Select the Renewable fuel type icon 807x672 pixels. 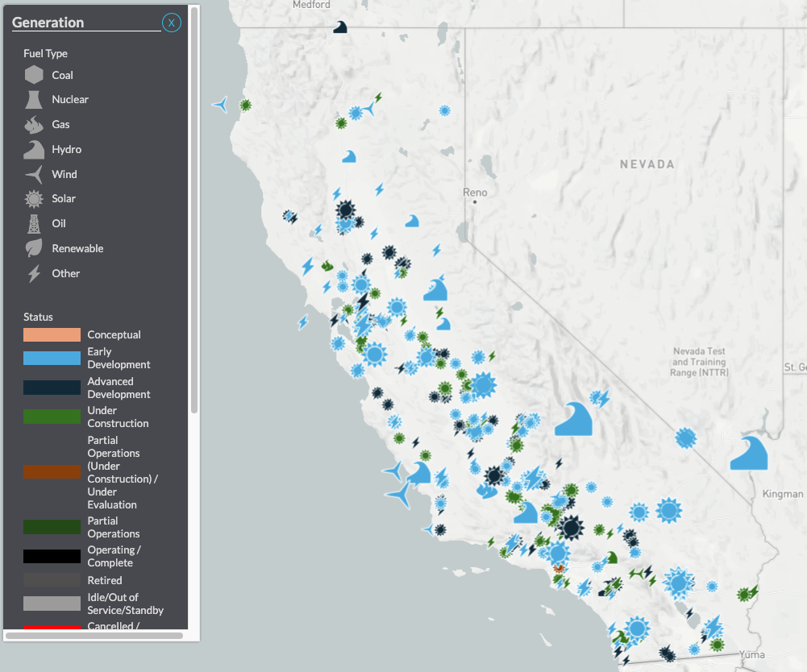click(x=35, y=248)
